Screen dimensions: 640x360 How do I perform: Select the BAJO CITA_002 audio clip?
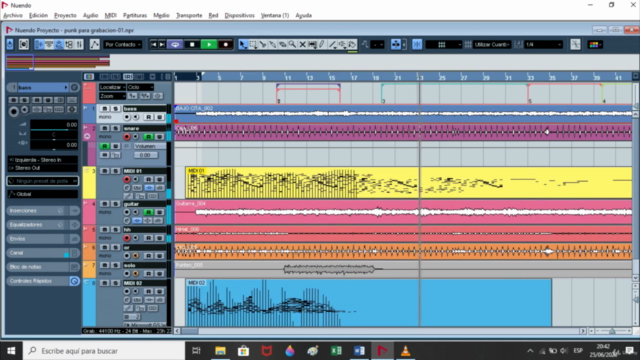click(x=403, y=113)
